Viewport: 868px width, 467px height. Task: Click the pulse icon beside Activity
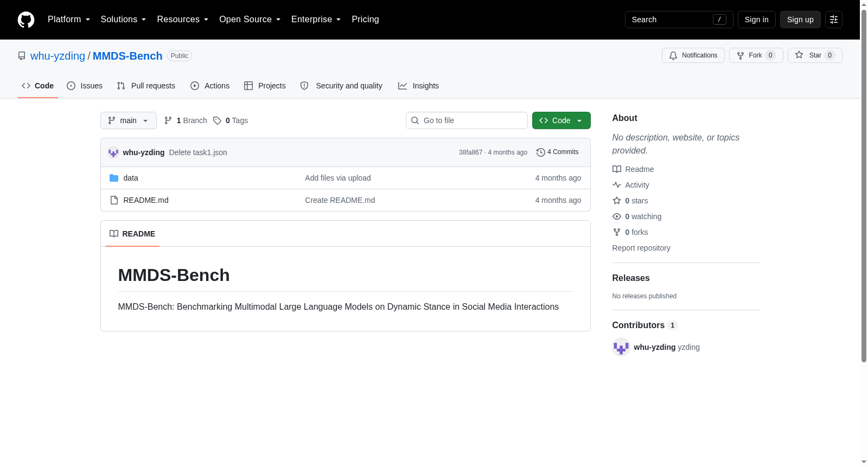(x=617, y=185)
